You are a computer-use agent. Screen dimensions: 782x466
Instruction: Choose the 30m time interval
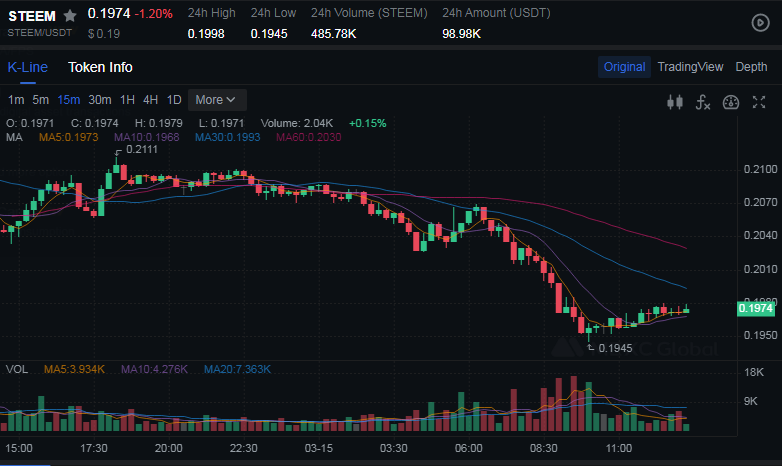coord(99,100)
